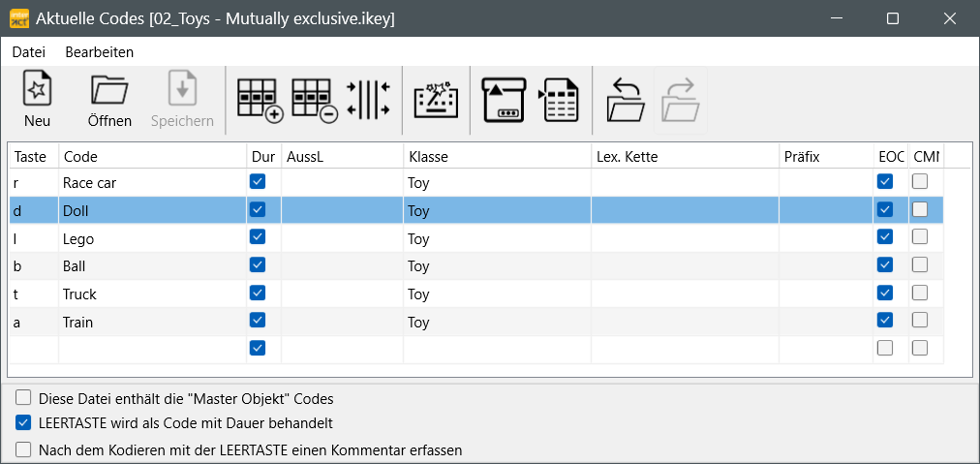
Task: Click Präfix cell in Lego row
Action: point(826,238)
